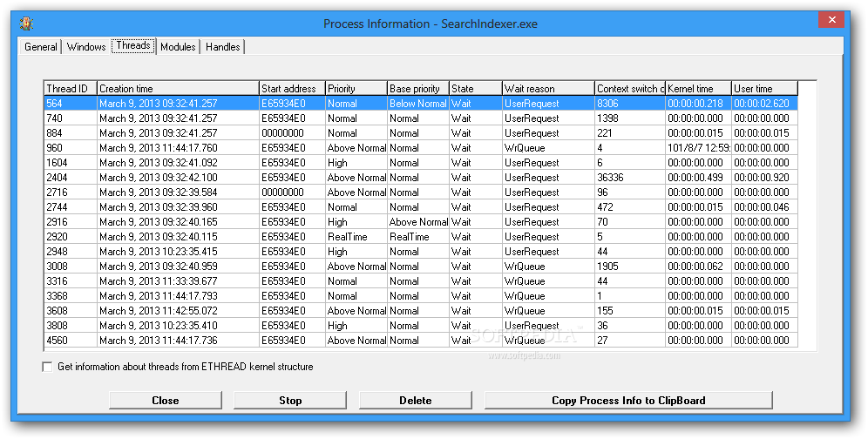This screenshot has width=868, height=439.
Task: Select thread ID 740
Action: tap(421, 118)
